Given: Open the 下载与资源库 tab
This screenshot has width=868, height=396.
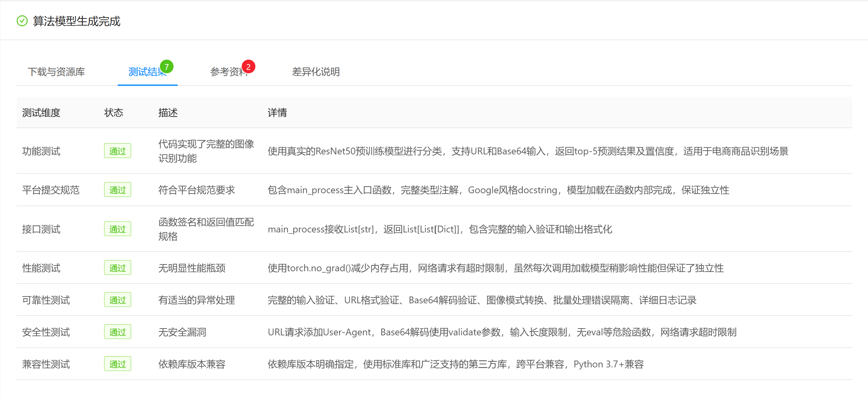Looking at the screenshot, I should click(56, 72).
